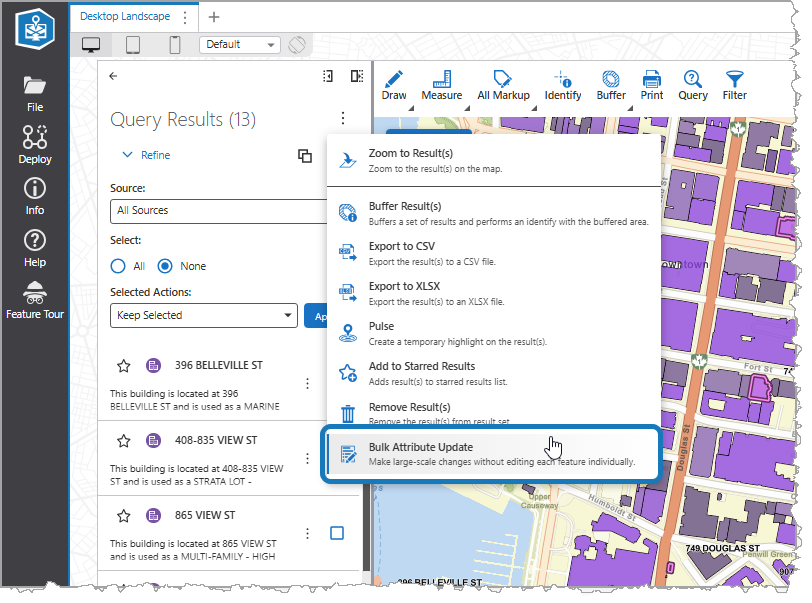Viewport: 812px width, 603px height.
Task: Open the Keep Selected actions dropdown
Action: (x=204, y=315)
